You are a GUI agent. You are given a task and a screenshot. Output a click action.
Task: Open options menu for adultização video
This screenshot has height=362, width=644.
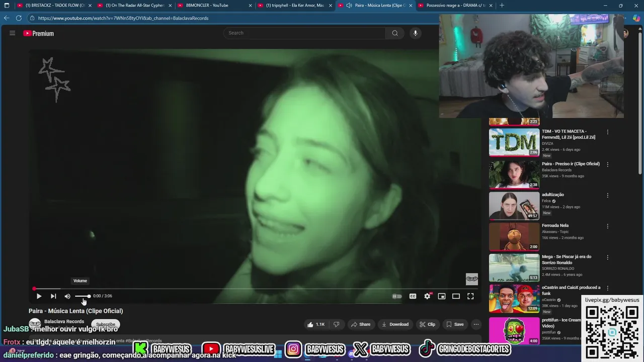coord(607,195)
